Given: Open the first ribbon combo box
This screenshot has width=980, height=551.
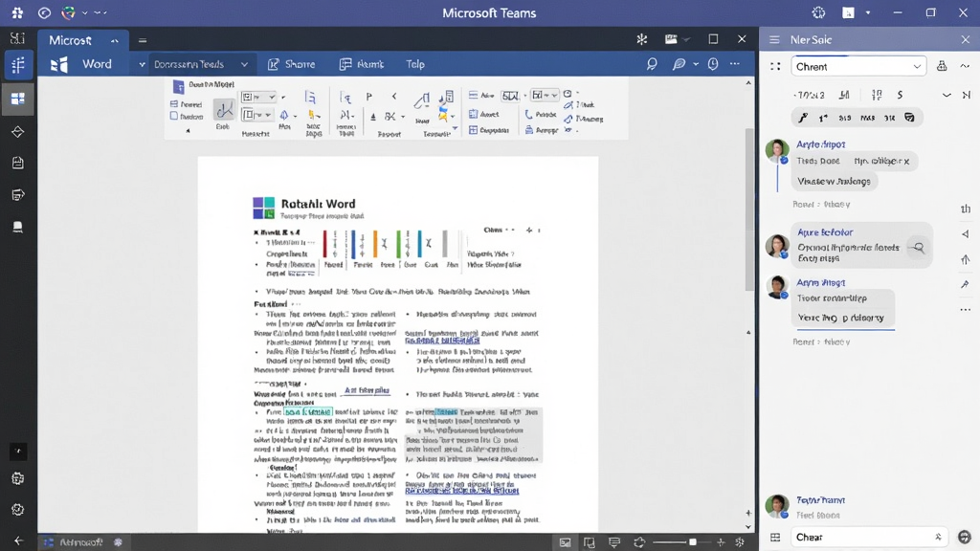Looking at the screenshot, I should (x=258, y=97).
